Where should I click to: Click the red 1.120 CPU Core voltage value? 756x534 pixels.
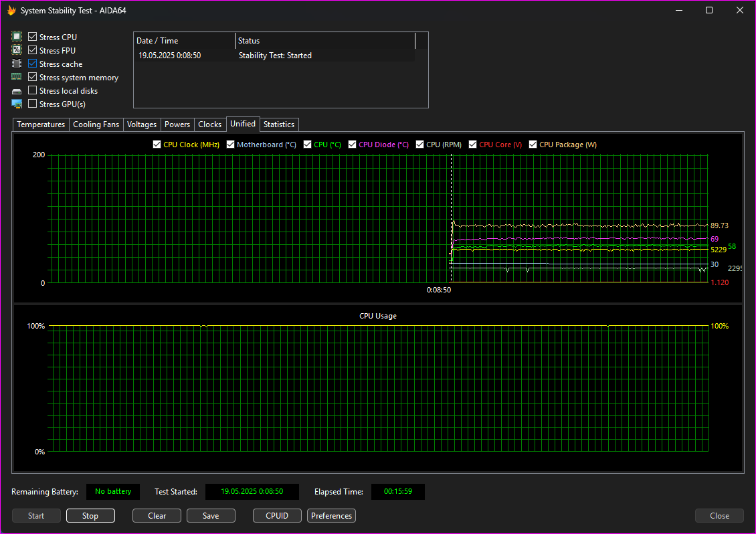[x=720, y=282]
